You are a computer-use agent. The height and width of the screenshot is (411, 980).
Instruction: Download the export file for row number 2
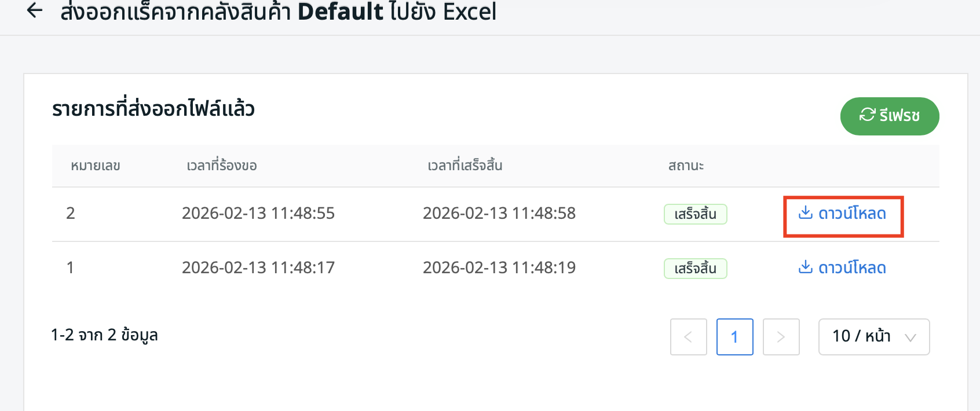click(x=843, y=214)
